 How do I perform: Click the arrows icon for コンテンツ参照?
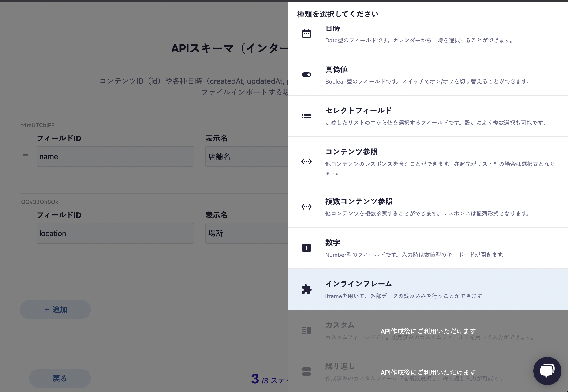pyautogui.click(x=306, y=161)
